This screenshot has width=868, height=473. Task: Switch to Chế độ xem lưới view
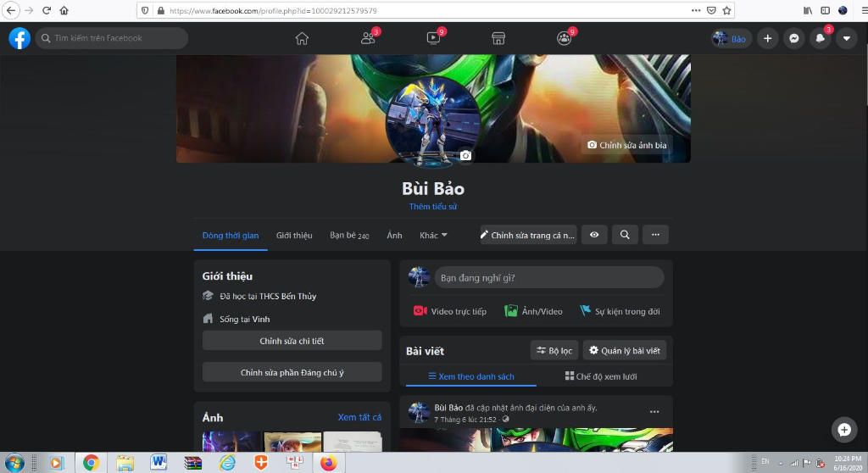(601, 376)
